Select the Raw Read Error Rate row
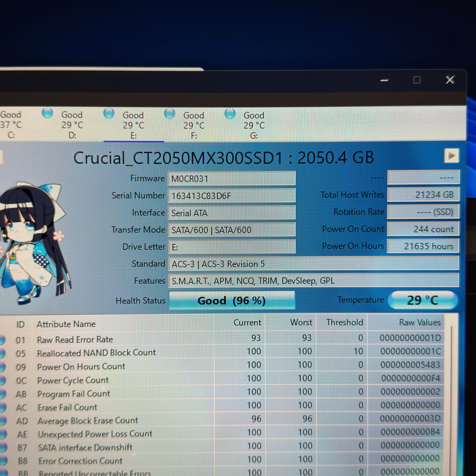476x476 pixels. click(222, 338)
